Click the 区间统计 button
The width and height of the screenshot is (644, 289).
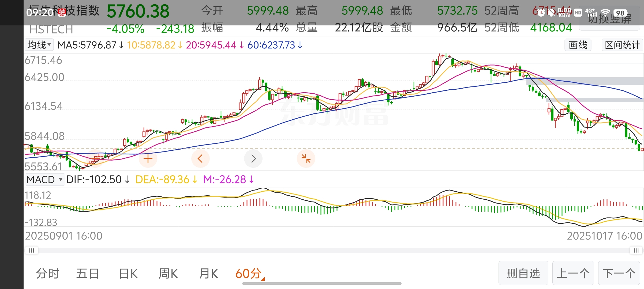pos(622,45)
